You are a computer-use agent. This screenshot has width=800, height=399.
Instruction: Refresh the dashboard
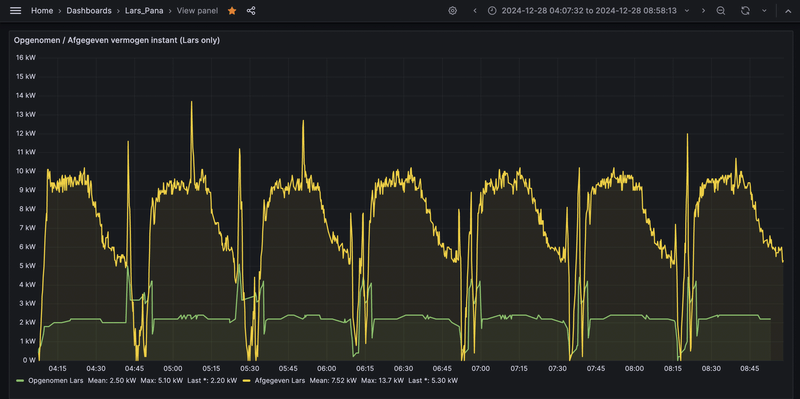click(745, 11)
